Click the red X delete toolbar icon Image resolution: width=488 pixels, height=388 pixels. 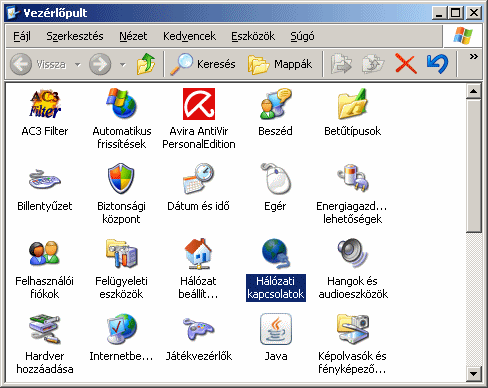(406, 64)
